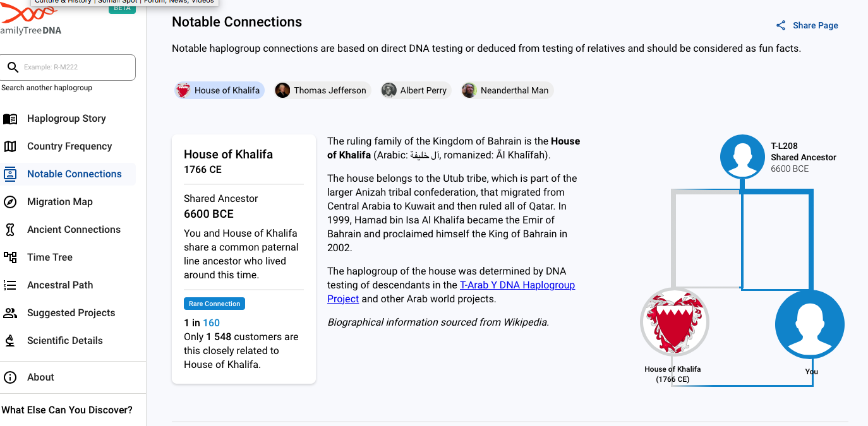This screenshot has width=868, height=426.
Task: Click the Notable Connections person-card icon
Action: (10, 174)
